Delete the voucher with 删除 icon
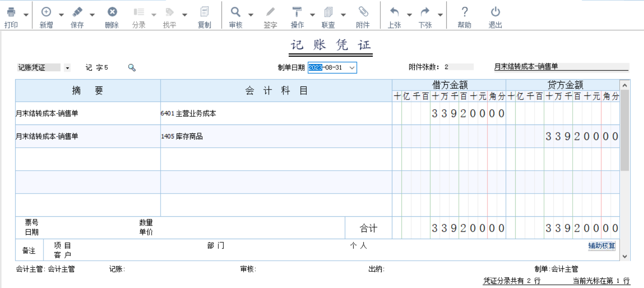 pos(112,13)
